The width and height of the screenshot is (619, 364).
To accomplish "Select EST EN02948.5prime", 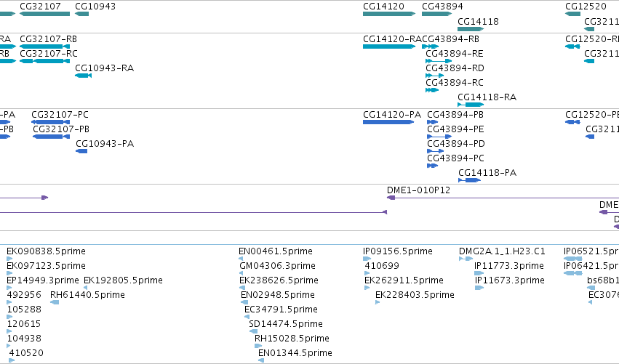I will click(x=244, y=302).
